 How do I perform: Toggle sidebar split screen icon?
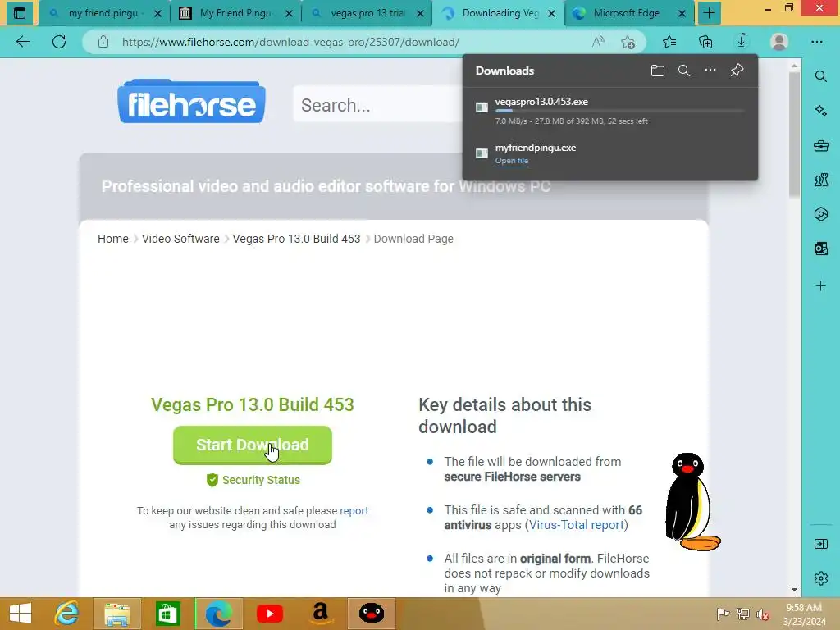(820, 545)
